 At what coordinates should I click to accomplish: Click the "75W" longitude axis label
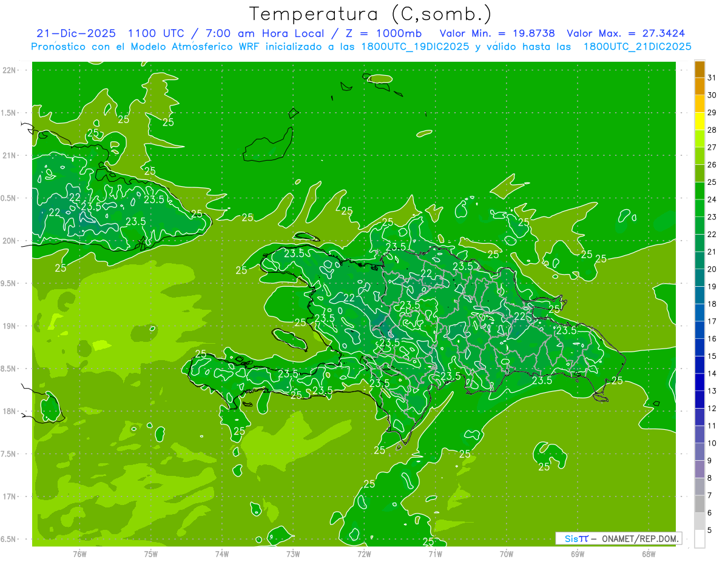[x=151, y=554]
